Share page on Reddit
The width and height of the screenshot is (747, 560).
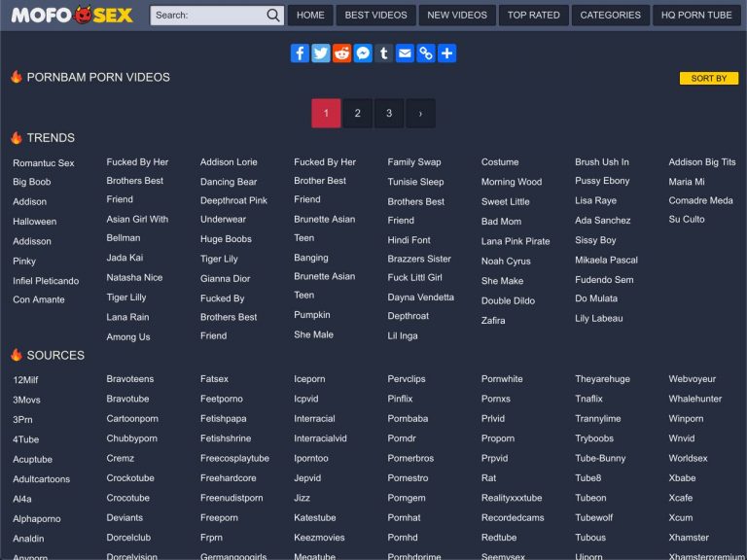[341, 52]
